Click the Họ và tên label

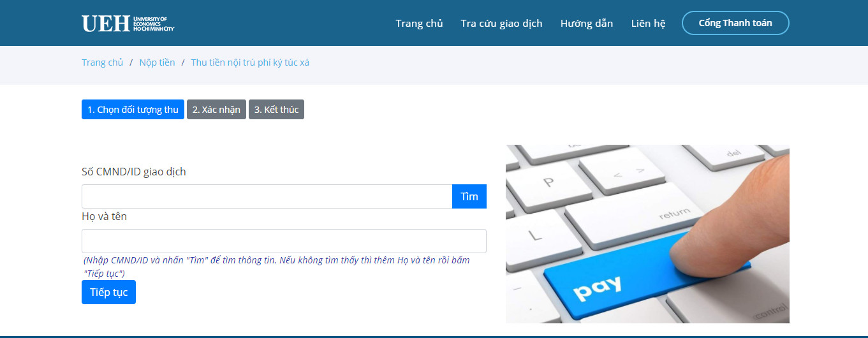[x=104, y=216]
